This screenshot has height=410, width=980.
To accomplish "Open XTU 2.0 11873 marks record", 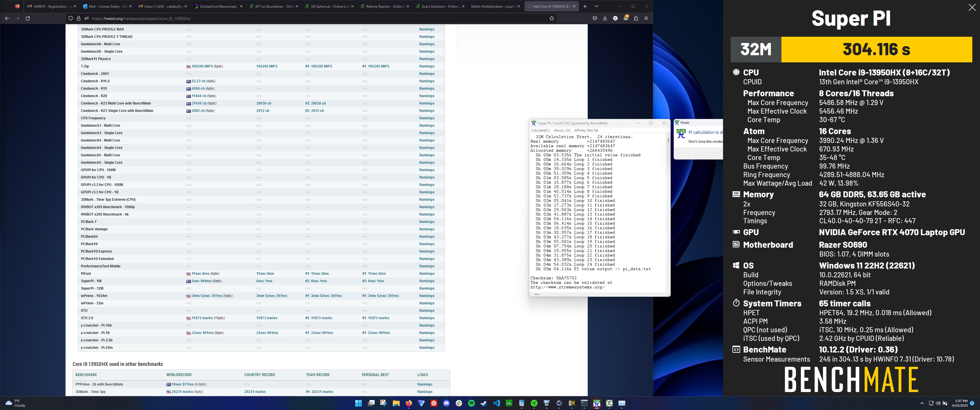I will (x=202, y=318).
